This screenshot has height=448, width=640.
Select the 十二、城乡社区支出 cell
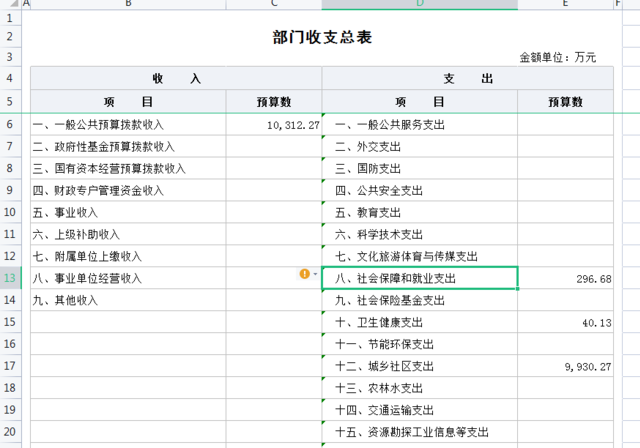pos(419,367)
